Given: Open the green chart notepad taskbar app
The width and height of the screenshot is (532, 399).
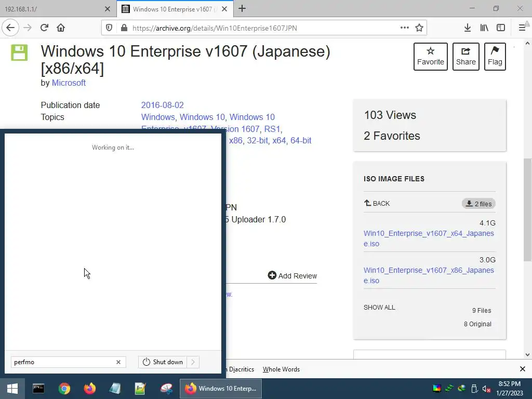Looking at the screenshot, I should tap(140, 389).
